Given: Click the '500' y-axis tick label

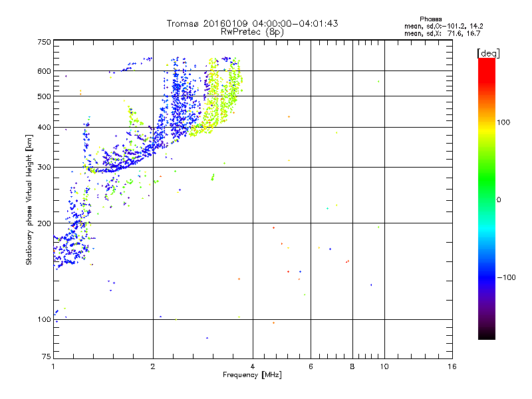Looking at the screenshot, I should point(44,96).
